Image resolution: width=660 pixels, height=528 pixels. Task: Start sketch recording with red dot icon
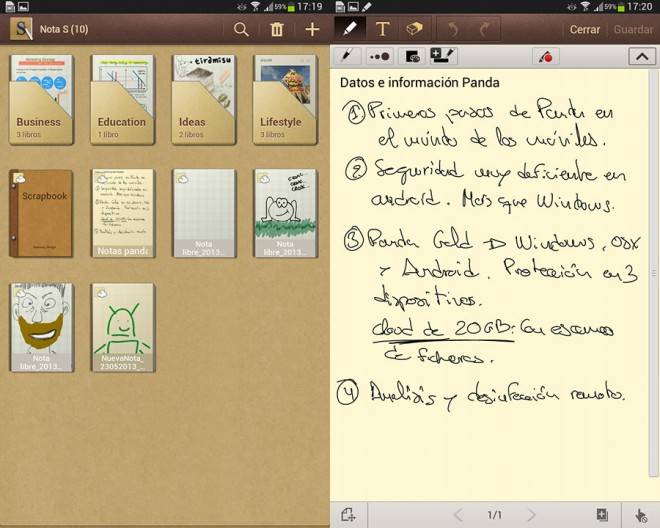(x=546, y=56)
